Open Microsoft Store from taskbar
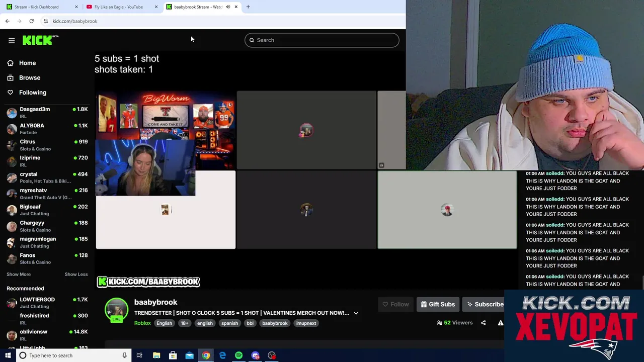The width and height of the screenshot is (644, 362). [x=173, y=355]
